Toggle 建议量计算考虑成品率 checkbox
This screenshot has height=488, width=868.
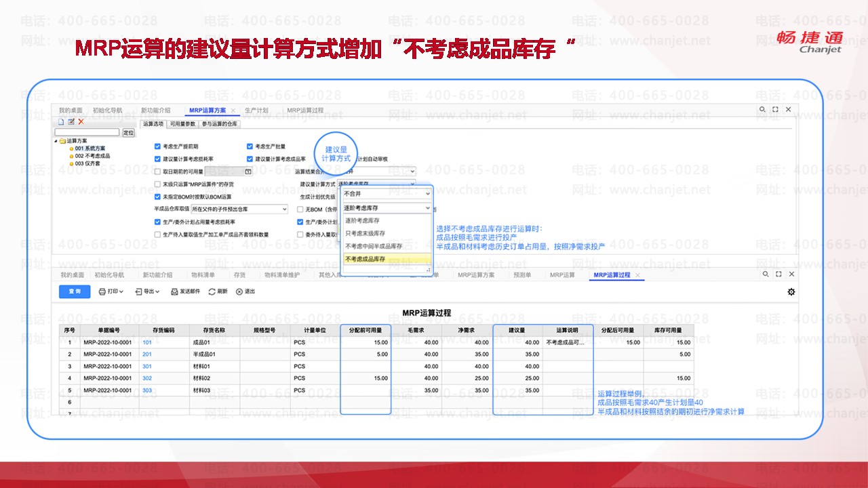250,159
